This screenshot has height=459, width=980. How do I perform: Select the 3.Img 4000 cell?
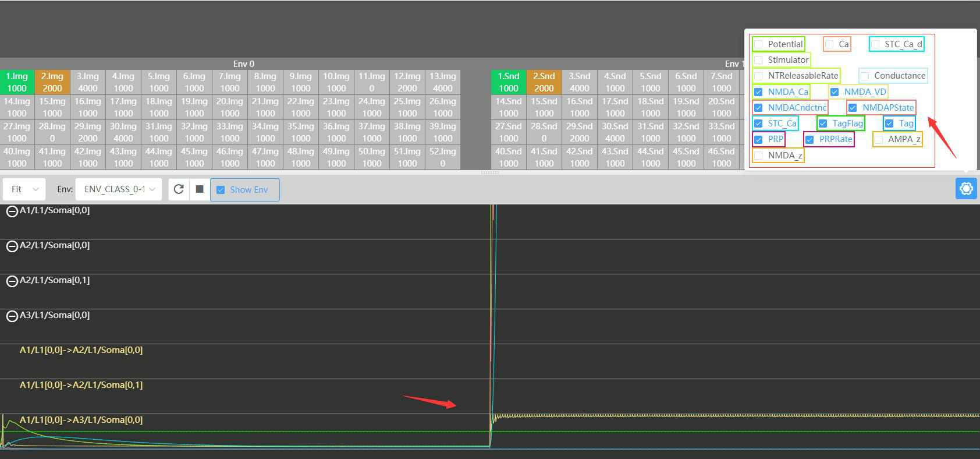coord(88,82)
